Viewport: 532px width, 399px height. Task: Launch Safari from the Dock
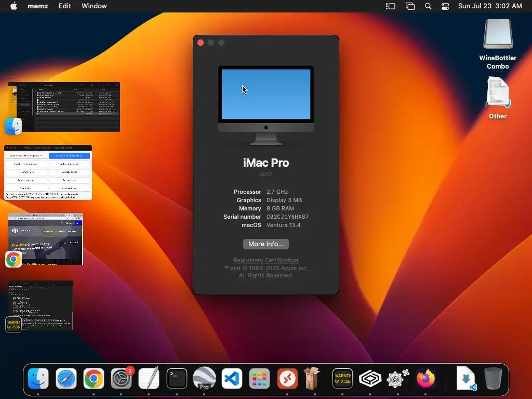(66, 378)
